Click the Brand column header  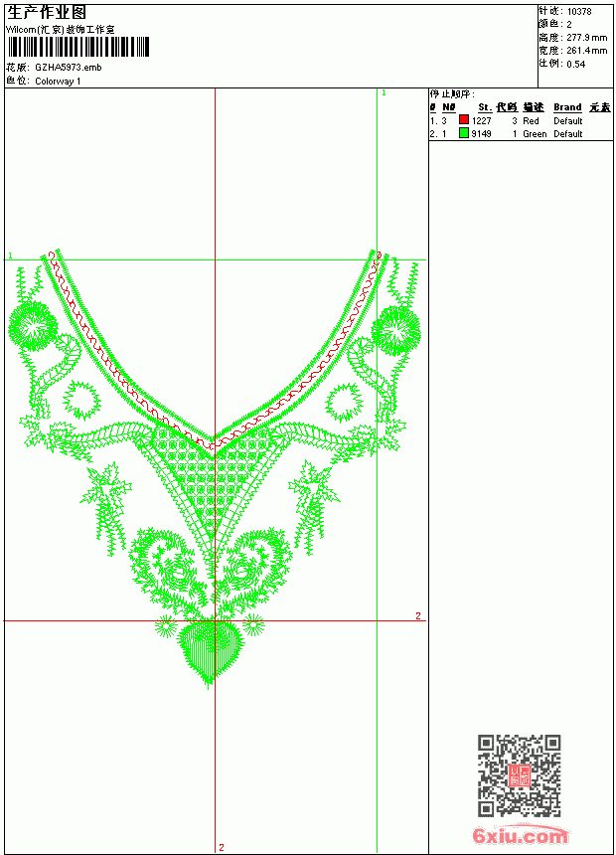pyautogui.click(x=567, y=107)
